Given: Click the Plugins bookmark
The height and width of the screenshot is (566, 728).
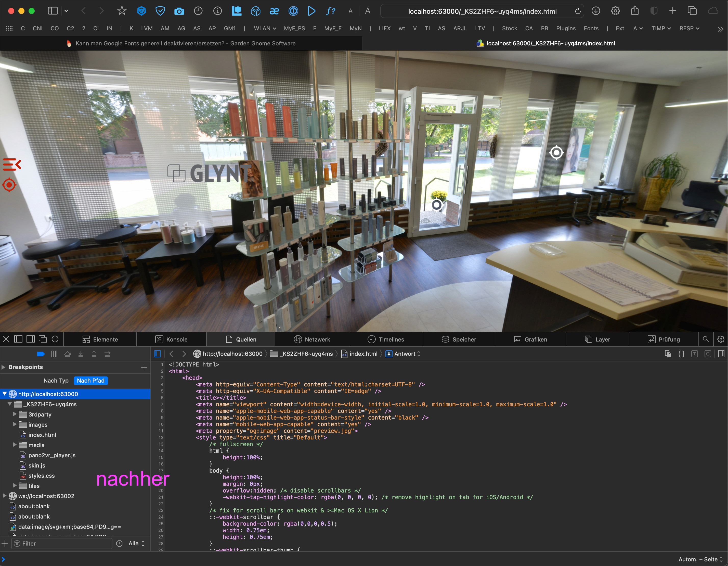Looking at the screenshot, I should (566, 28).
